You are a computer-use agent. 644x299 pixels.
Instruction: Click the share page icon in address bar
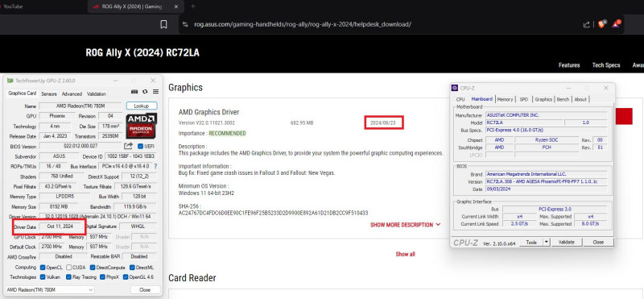click(x=587, y=25)
